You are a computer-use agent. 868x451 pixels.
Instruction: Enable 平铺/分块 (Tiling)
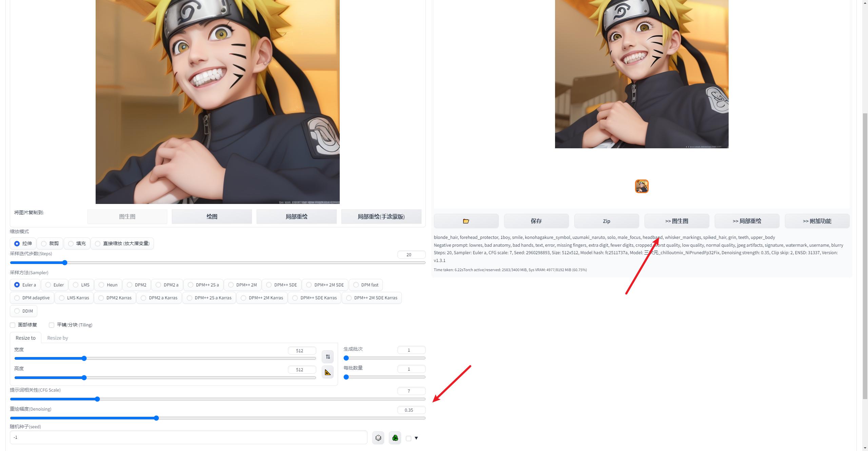[x=51, y=325]
